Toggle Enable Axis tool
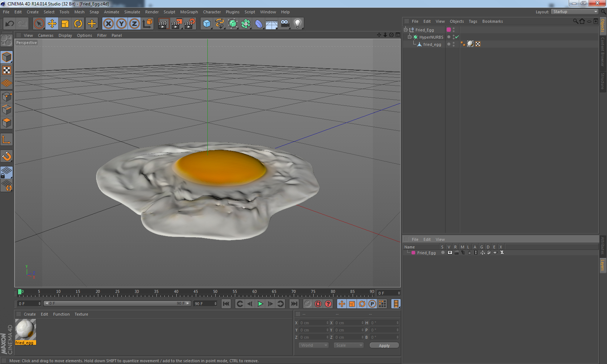Image resolution: width=607 pixels, height=364 pixels. tap(7, 139)
